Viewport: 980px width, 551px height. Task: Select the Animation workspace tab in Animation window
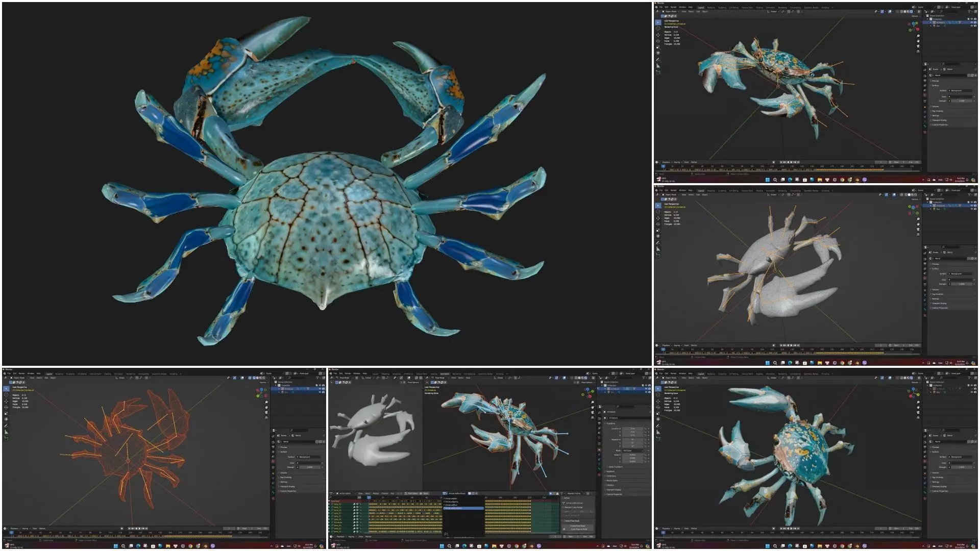(445, 374)
